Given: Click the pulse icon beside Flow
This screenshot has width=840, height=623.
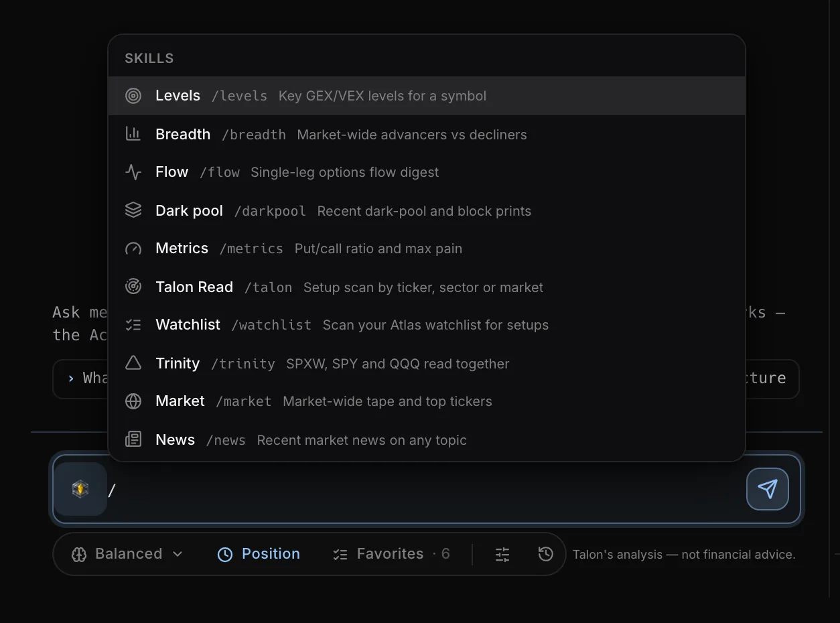Looking at the screenshot, I should tap(133, 172).
